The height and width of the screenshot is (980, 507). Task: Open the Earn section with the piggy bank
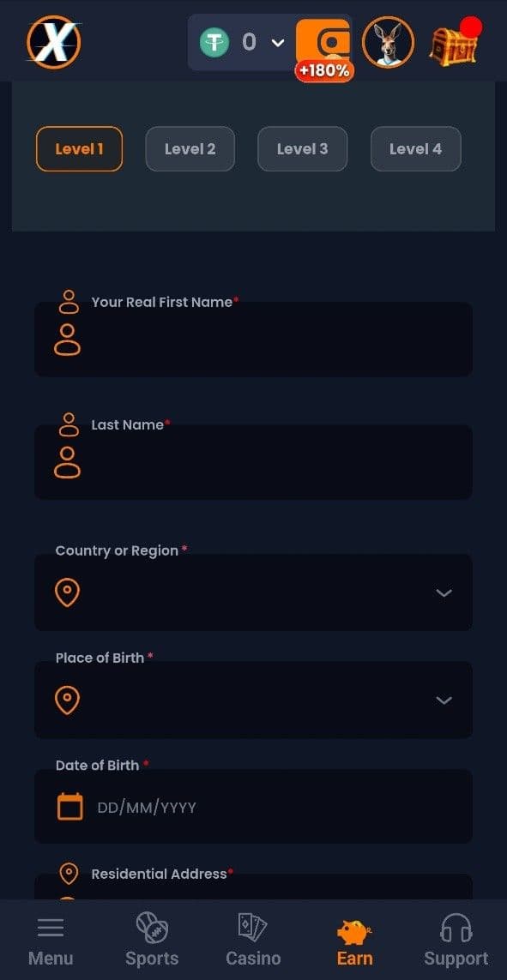(x=354, y=927)
